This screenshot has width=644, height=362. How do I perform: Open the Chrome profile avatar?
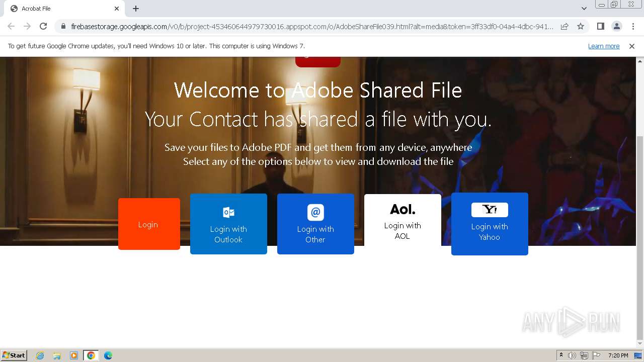click(616, 26)
